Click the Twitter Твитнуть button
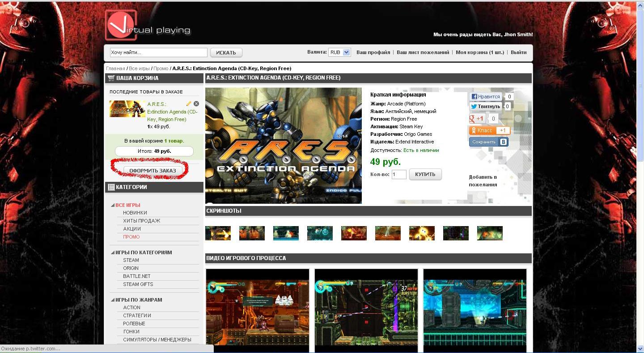 pyautogui.click(x=486, y=107)
